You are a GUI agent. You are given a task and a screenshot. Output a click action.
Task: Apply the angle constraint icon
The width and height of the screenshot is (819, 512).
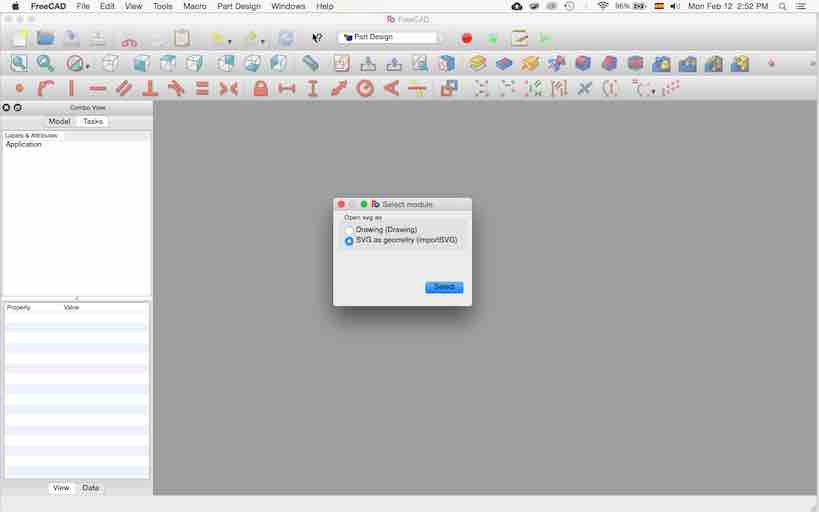point(391,88)
